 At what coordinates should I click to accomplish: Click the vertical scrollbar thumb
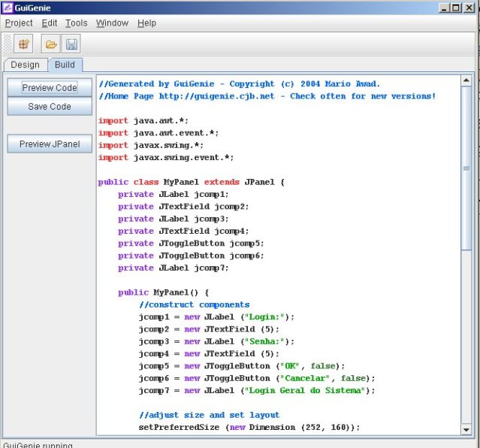[466, 169]
